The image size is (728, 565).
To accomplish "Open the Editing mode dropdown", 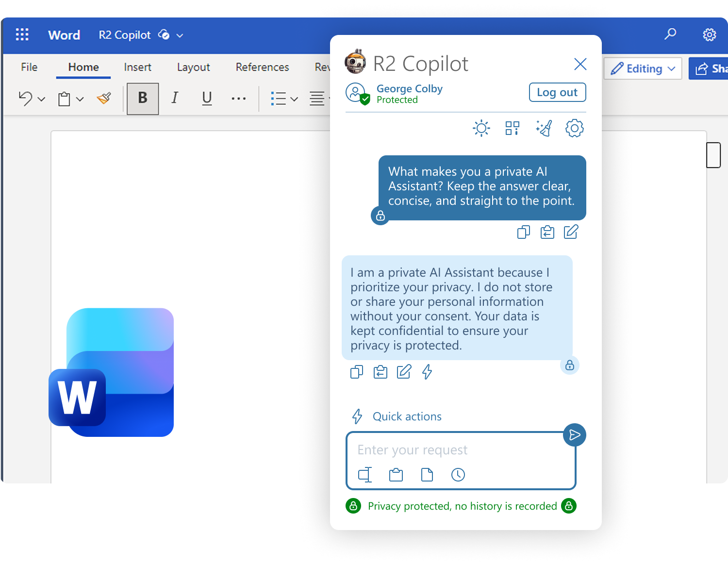I will (643, 68).
